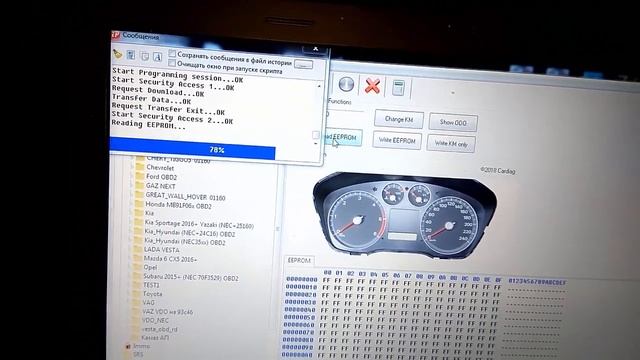640x360 pixels.
Task: Click the 'Reading EEPROM...' log line
Action: [149, 125]
